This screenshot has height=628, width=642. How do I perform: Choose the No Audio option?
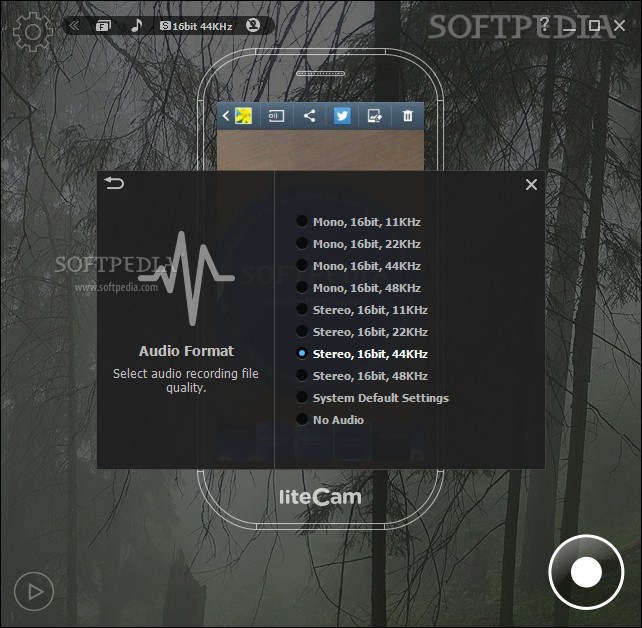pyautogui.click(x=330, y=420)
